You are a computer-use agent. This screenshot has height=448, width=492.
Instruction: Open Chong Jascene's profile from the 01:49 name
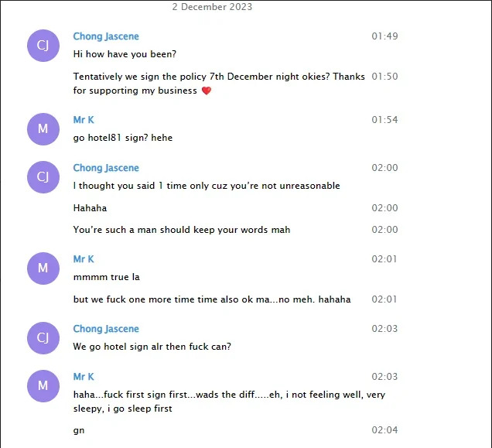[106, 36]
